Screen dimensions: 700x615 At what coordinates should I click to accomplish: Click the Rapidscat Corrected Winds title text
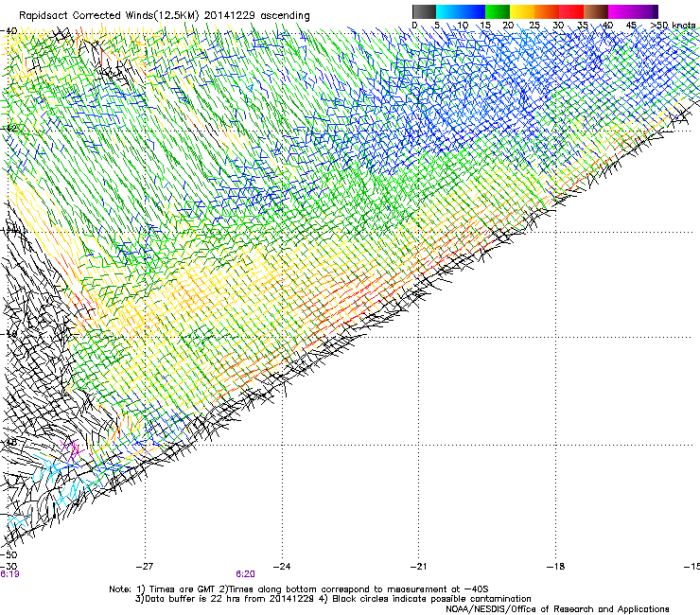(x=165, y=15)
